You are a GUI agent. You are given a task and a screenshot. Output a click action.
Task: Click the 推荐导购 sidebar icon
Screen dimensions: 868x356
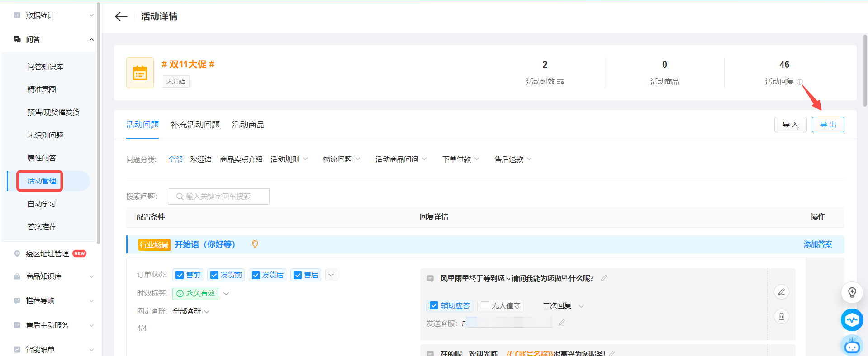coord(17,300)
